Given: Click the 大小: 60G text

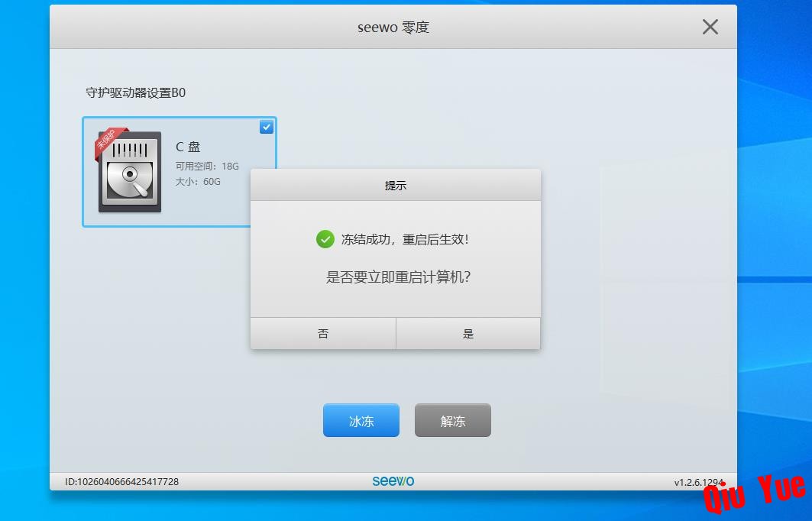Looking at the screenshot, I should [x=198, y=181].
